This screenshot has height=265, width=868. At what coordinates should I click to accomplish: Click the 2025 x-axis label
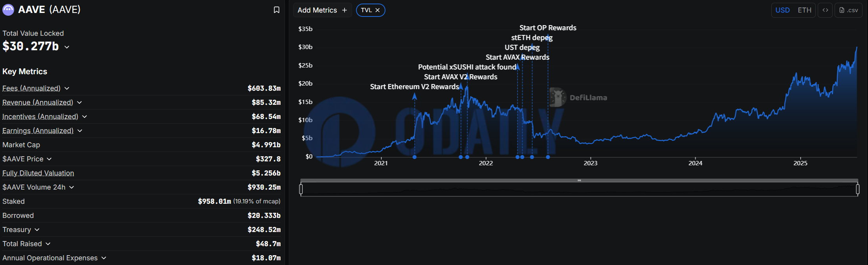(x=800, y=163)
